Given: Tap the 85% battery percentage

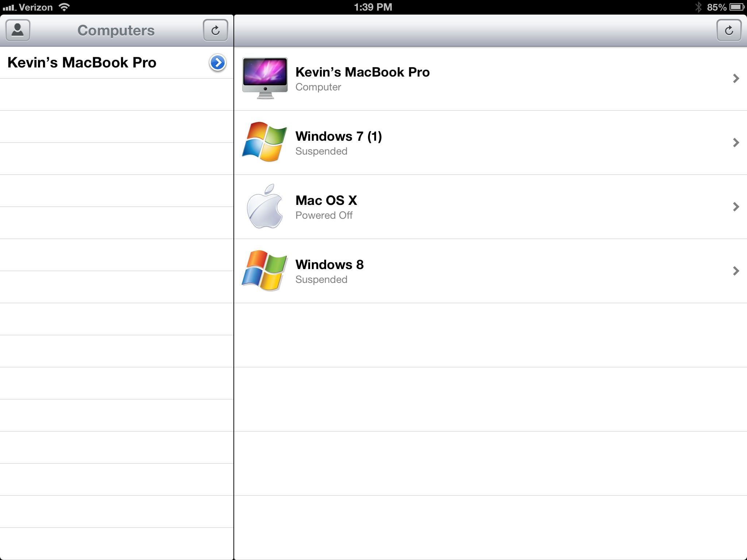Looking at the screenshot, I should pyautogui.click(x=717, y=7).
